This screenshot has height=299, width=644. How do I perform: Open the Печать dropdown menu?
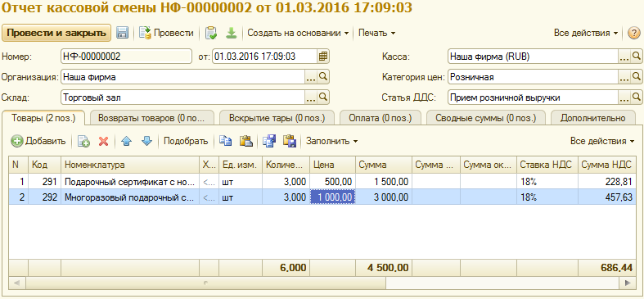[x=376, y=33]
